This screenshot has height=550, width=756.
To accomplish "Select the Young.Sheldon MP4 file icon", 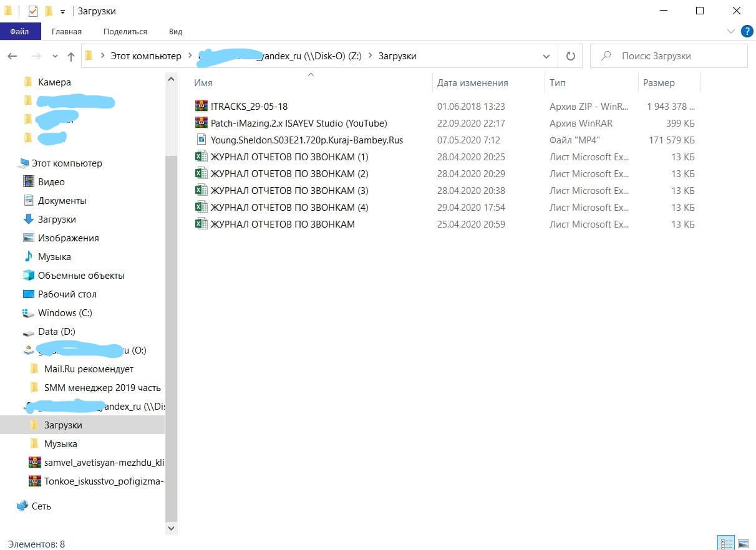I will pyautogui.click(x=201, y=140).
